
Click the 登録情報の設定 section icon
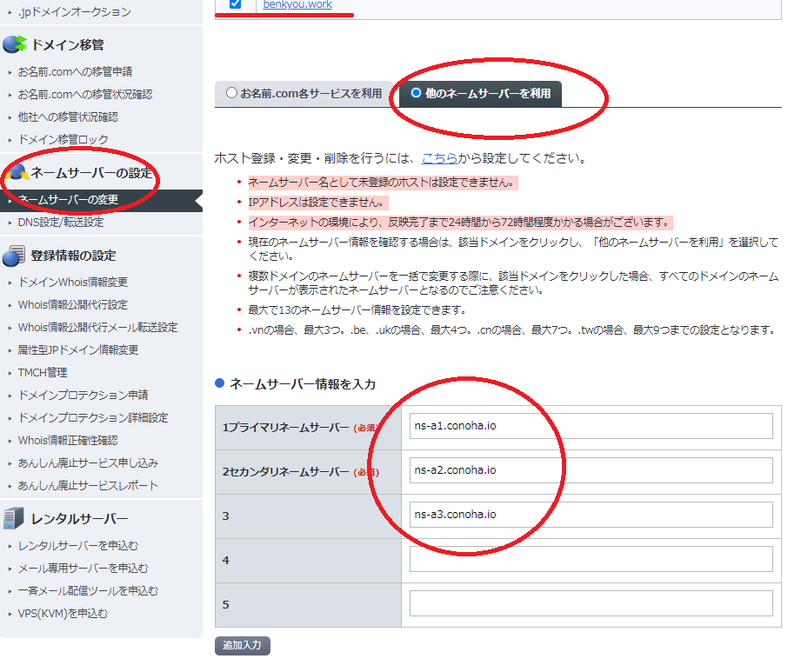pos(14,256)
